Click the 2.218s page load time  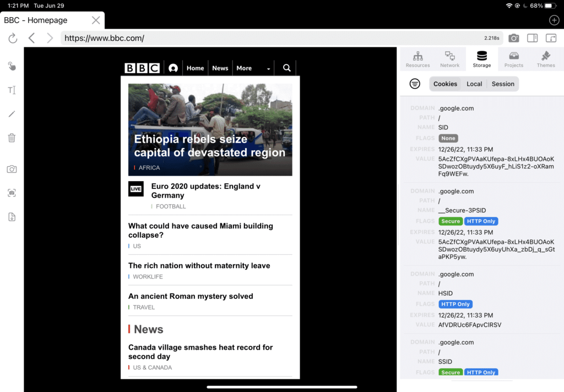point(492,38)
